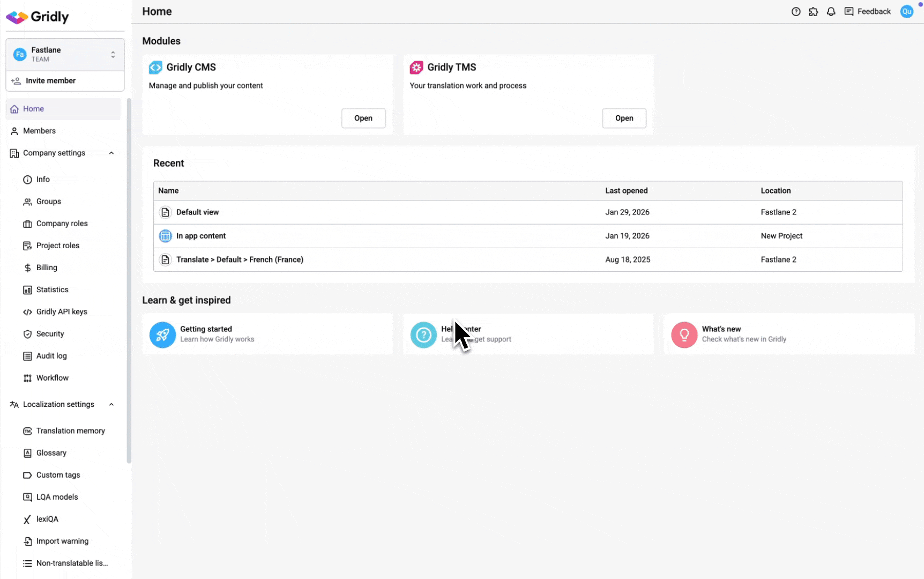
Task: Open the lexiQA settings
Action: click(47, 519)
